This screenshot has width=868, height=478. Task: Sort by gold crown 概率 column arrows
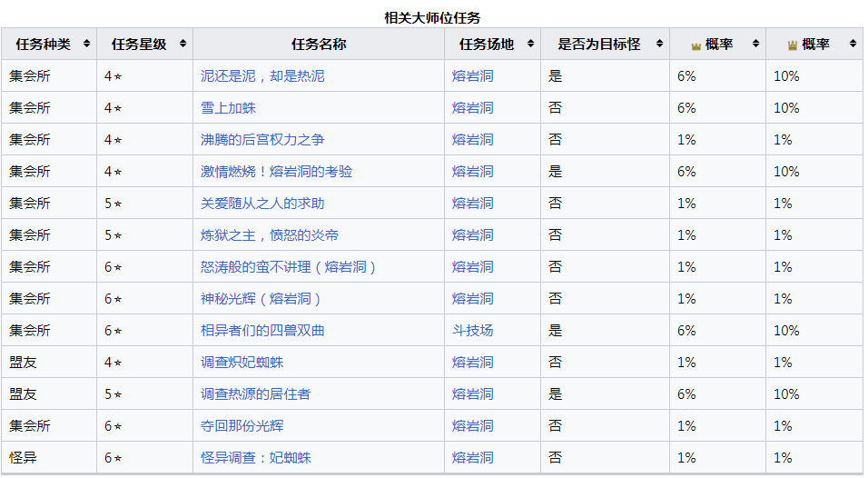pyautogui.click(x=853, y=44)
